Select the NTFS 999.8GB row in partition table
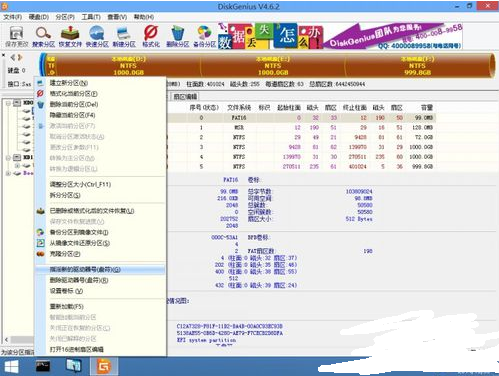The width and height of the screenshot is (499, 376). [301, 166]
